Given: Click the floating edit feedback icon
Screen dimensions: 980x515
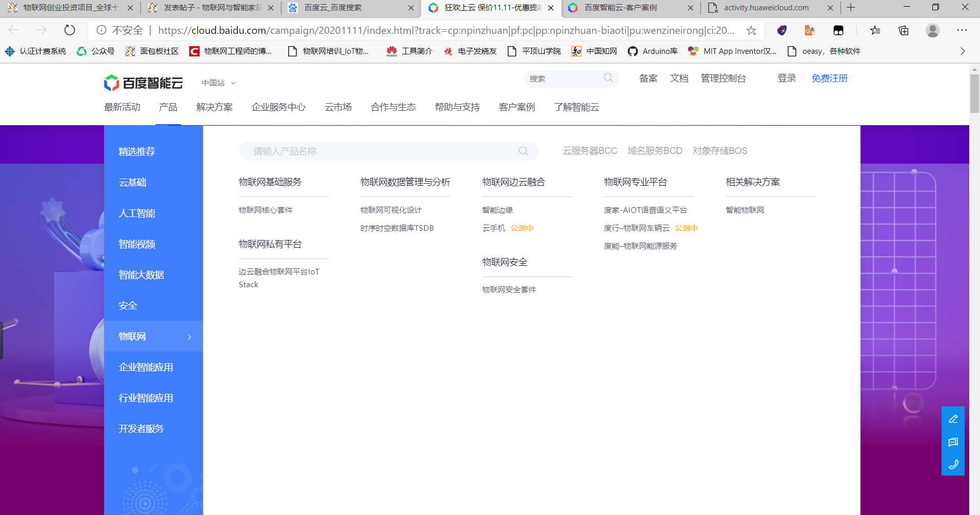Looking at the screenshot, I should 953,419.
